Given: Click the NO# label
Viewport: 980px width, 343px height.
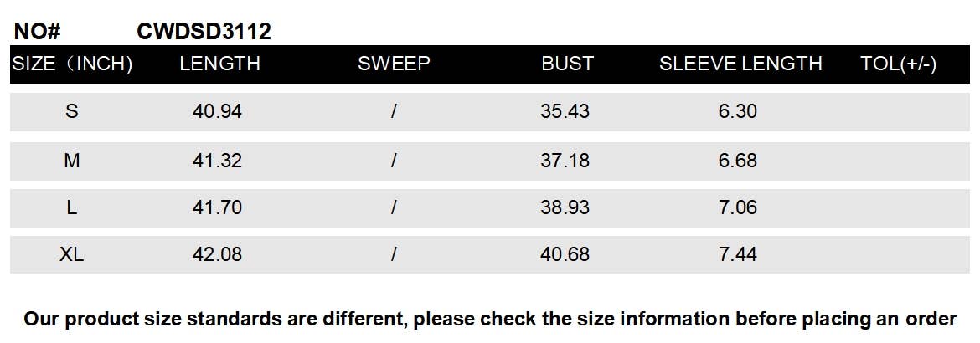Looking at the screenshot, I should tap(38, 32).
